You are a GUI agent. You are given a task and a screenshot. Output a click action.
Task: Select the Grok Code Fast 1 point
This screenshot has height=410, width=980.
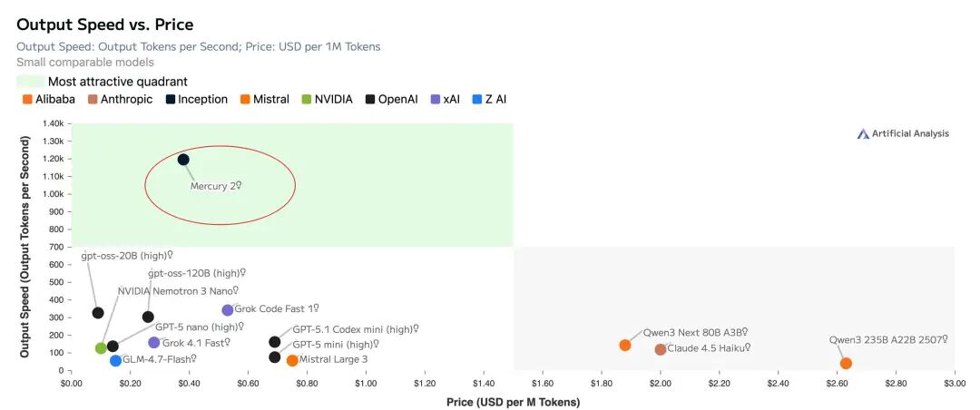click(228, 310)
